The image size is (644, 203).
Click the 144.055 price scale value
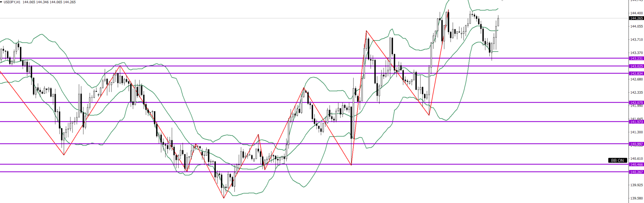click(x=636, y=26)
